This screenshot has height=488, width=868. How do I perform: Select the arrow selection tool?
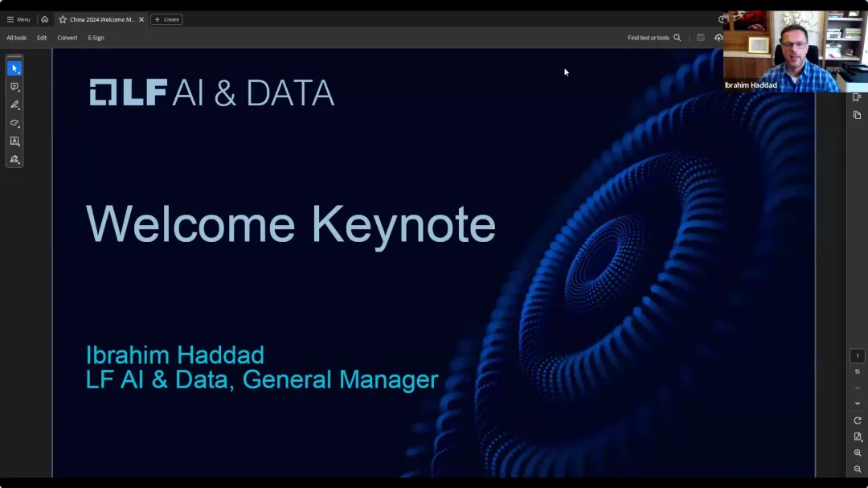14,68
